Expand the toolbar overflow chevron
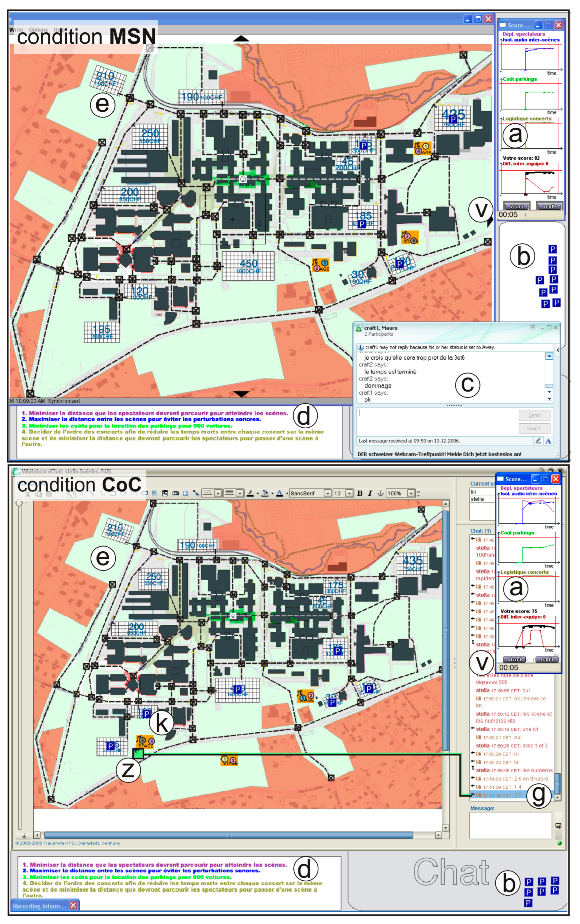The image size is (580, 924). click(x=418, y=493)
